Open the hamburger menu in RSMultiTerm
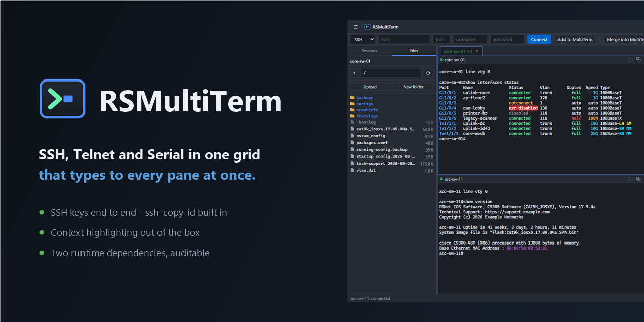 pos(356,27)
